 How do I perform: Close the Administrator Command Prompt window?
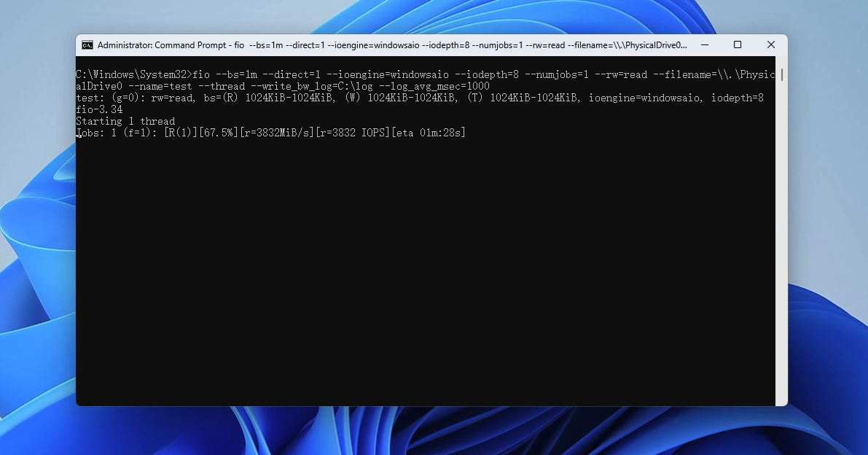tap(770, 45)
